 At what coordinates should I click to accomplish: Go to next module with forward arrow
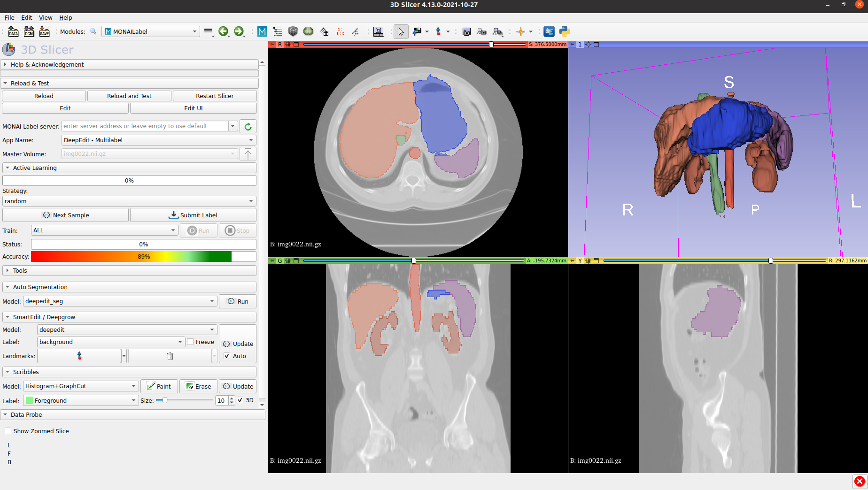[x=239, y=31]
